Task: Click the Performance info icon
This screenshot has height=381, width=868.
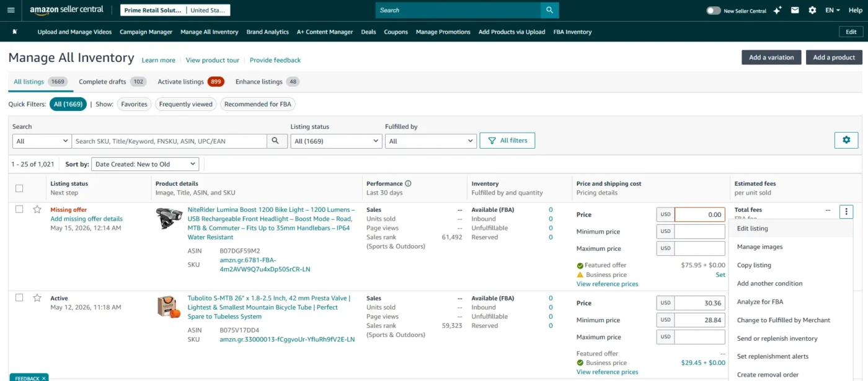Action: click(408, 183)
